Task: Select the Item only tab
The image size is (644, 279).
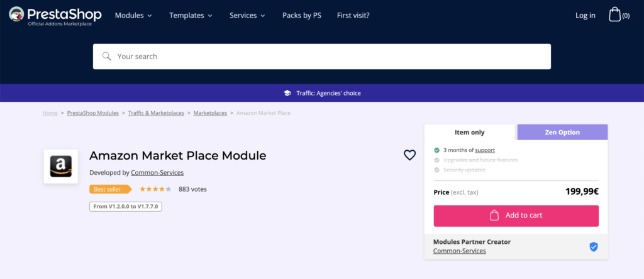Action: tap(469, 132)
